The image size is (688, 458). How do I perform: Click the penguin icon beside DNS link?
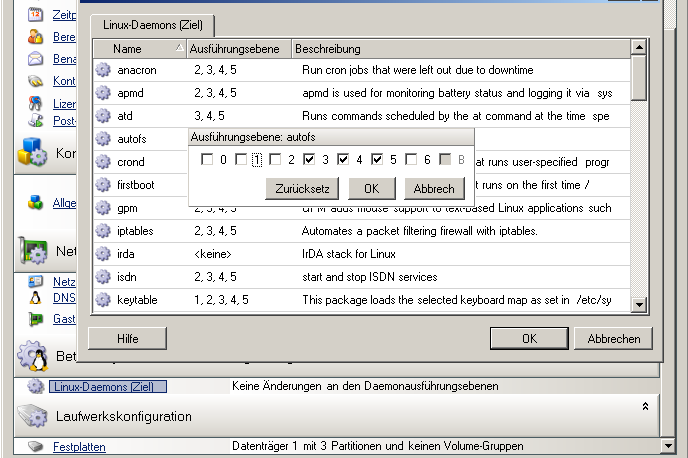click(x=36, y=298)
